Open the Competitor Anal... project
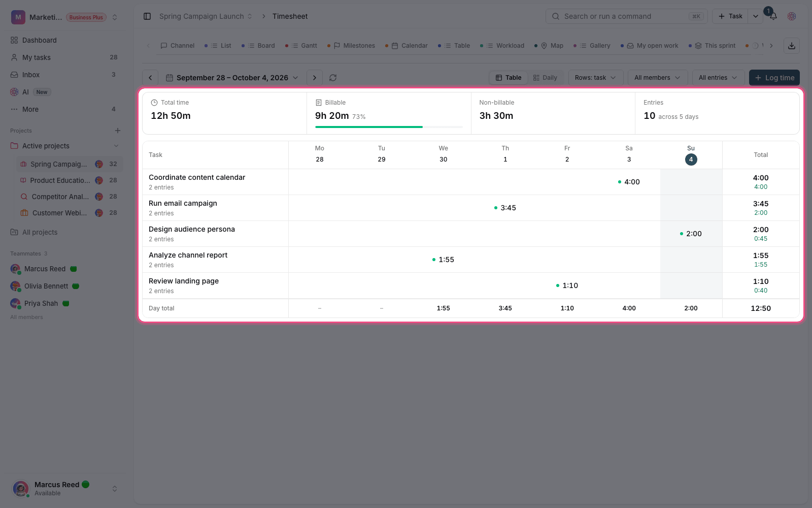Viewport: 812px width, 508px height. coord(70,197)
